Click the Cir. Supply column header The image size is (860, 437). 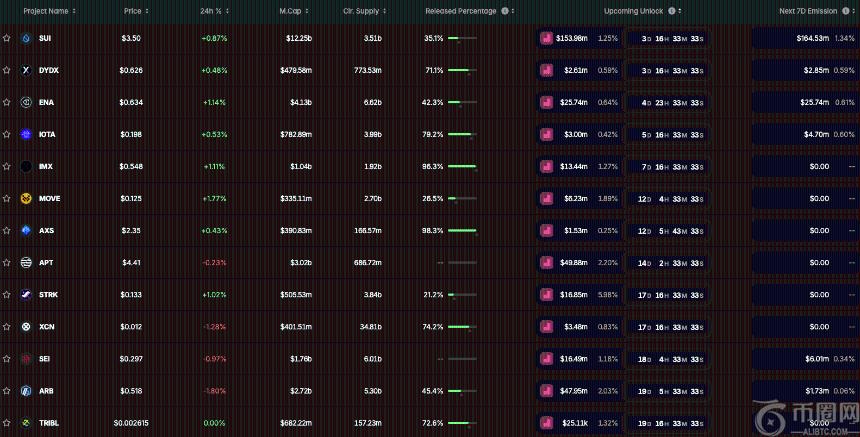[361, 11]
